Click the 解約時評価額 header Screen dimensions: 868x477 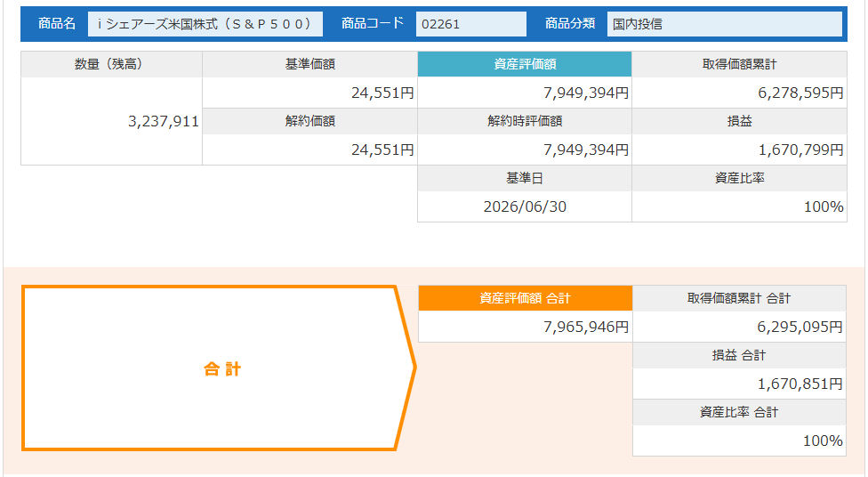pyautogui.click(x=525, y=121)
